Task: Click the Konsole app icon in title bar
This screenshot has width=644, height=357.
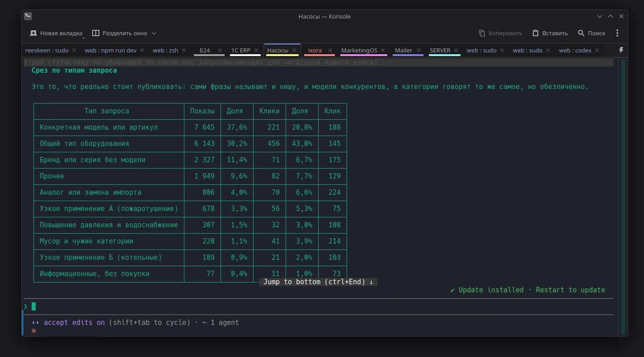Action: pyautogui.click(x=28, y=16)
